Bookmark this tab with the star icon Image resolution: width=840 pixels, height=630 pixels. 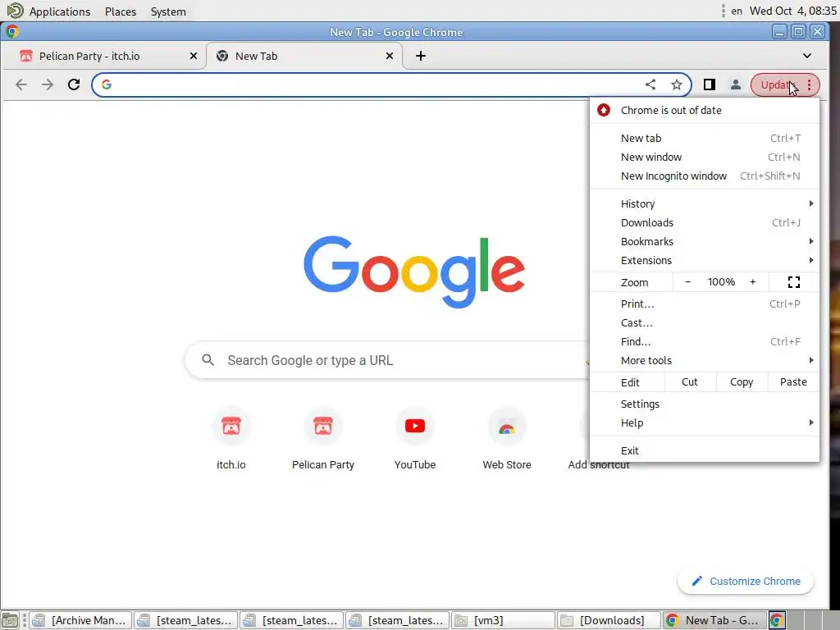point(677,84)
